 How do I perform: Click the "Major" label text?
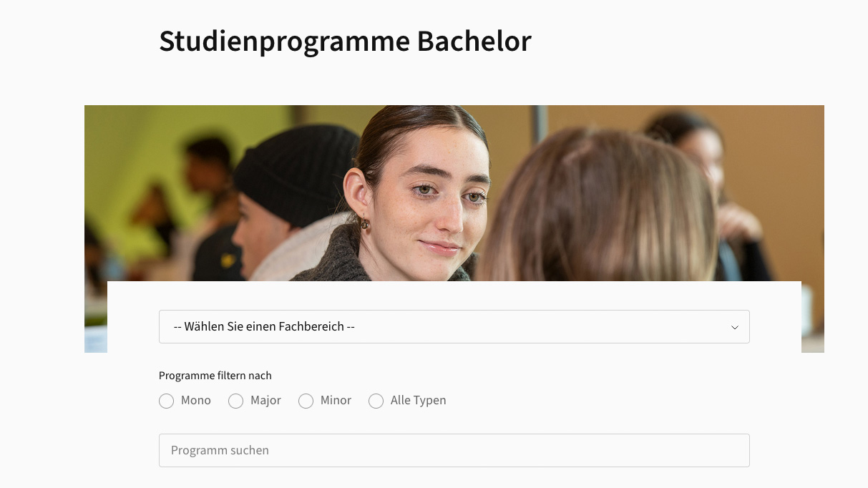(x=265, y=401)
